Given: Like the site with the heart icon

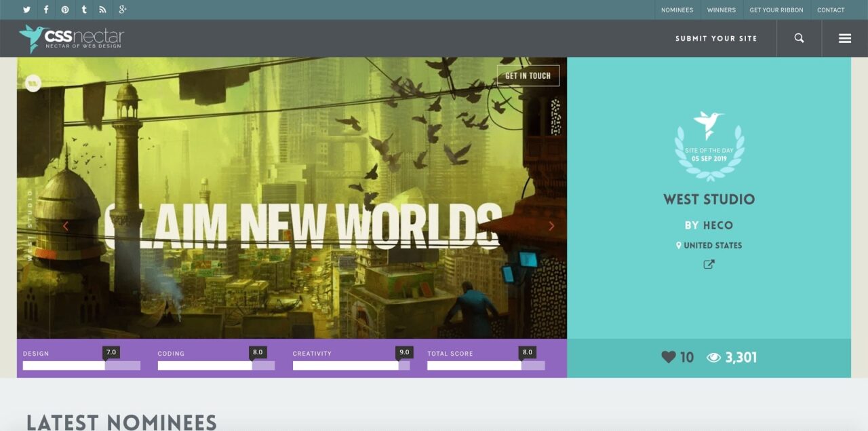Looking at the screenshot, I should (669, 357).
